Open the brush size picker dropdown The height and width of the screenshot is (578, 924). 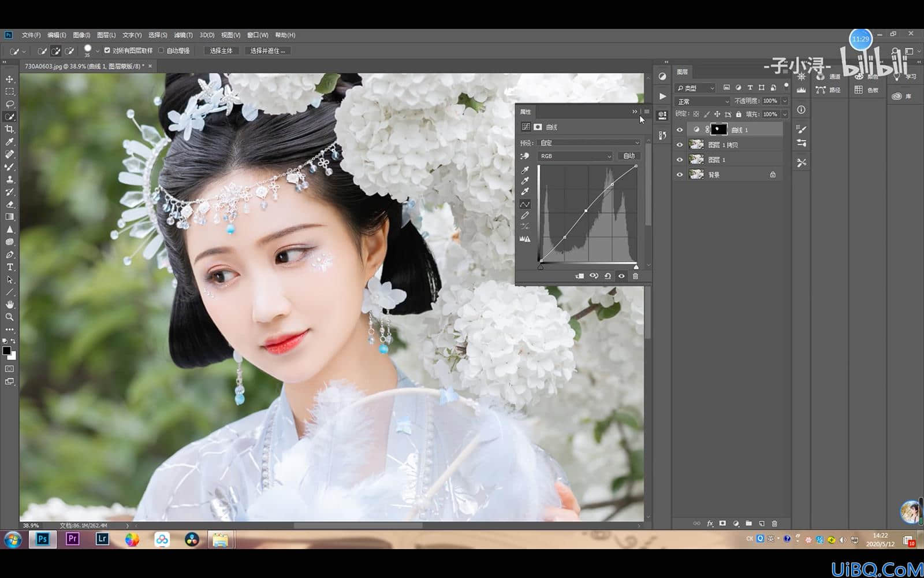pyautogui.click(x=98, y=51)
